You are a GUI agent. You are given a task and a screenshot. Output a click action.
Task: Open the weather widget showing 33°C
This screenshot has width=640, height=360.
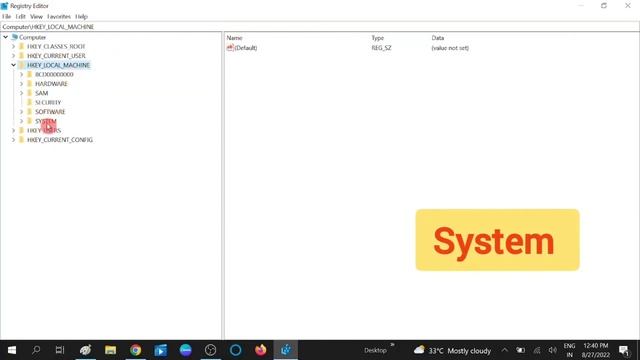[x=452, y=351]
